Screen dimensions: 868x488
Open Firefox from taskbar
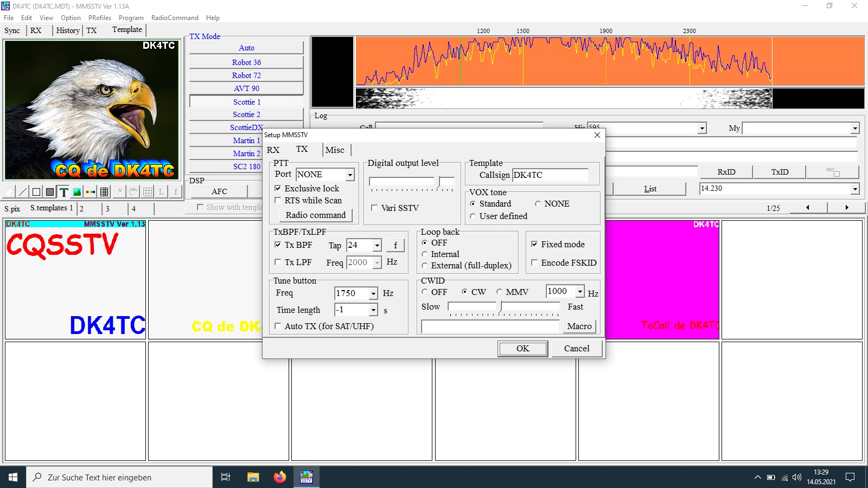click(279, 477)
